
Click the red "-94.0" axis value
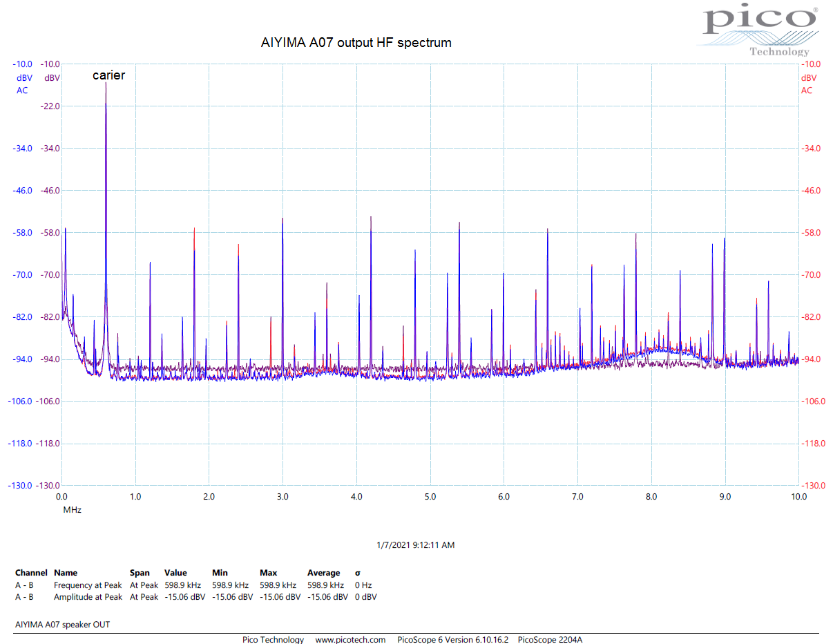[x=812, y=359]
